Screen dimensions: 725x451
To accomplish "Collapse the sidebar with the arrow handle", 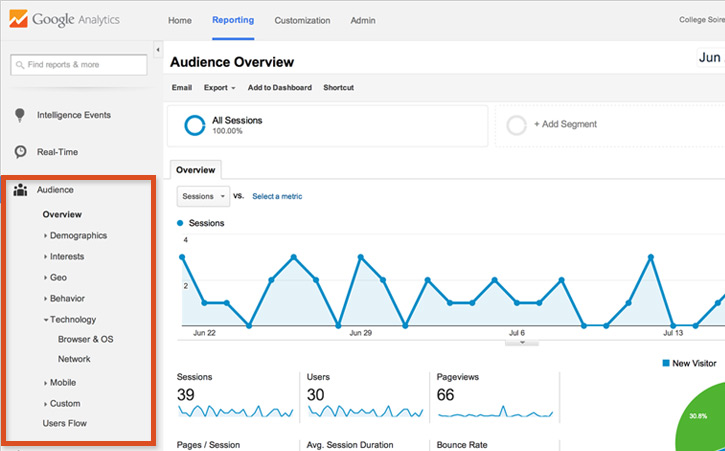I will (158, 48).
